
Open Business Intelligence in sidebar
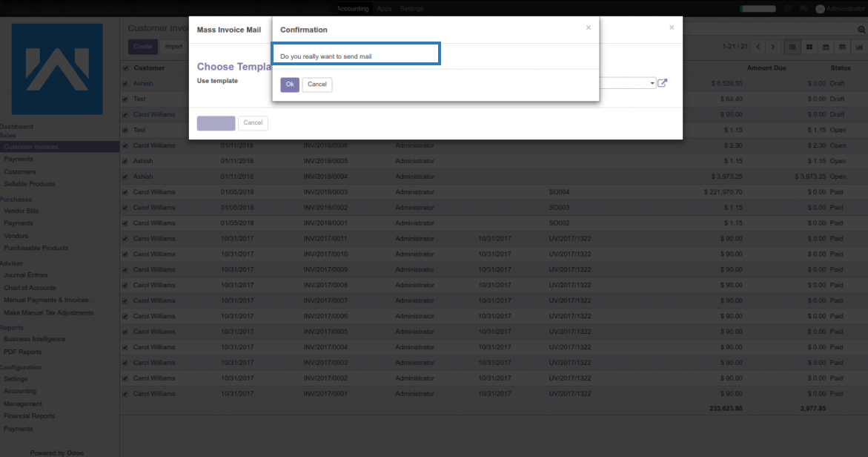[34, 339]
